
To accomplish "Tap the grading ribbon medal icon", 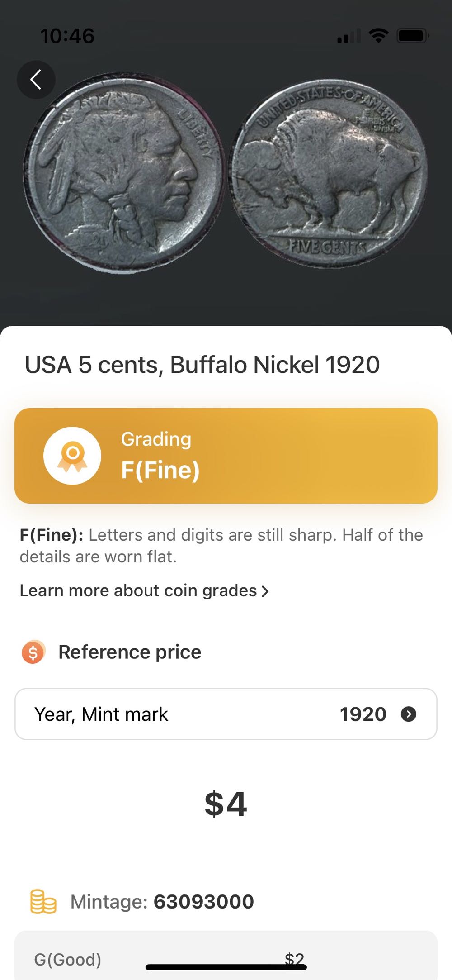I will (x=72, y=456).
